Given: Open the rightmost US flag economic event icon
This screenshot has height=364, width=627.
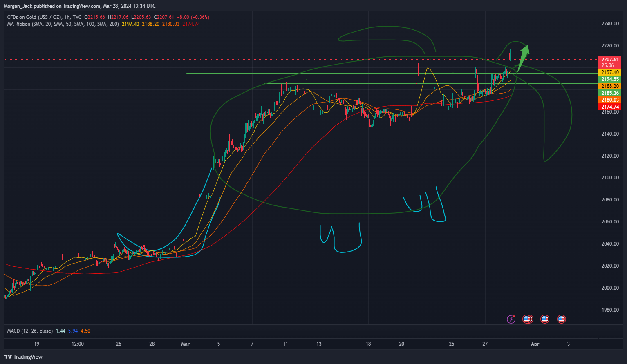Looking at the screenshot, I should pos(562,319).
